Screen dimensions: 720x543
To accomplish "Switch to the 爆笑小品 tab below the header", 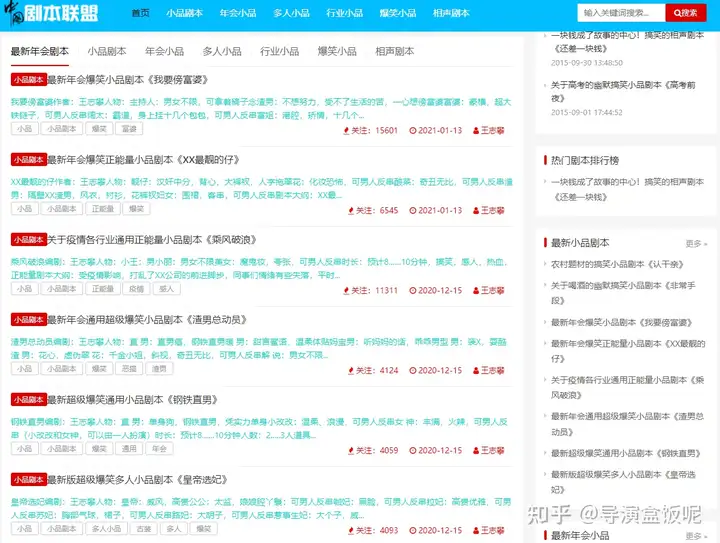I will pos(337,51).
